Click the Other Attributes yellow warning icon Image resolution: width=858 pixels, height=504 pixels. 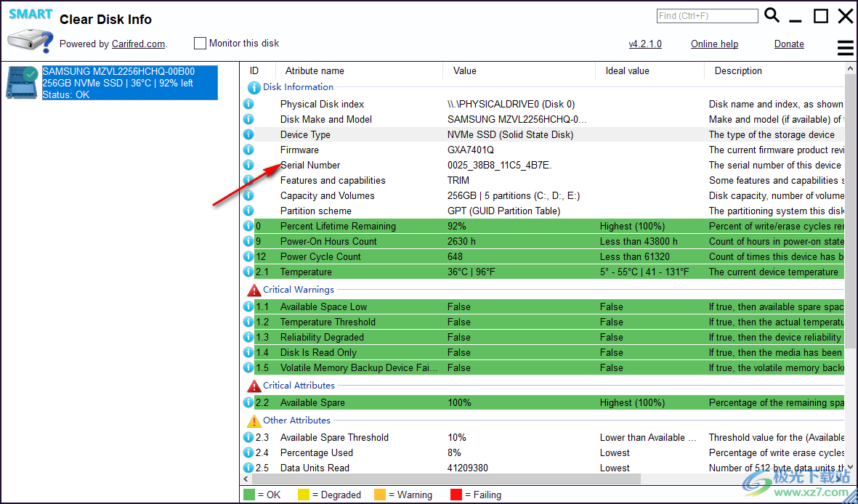[254, 420]
